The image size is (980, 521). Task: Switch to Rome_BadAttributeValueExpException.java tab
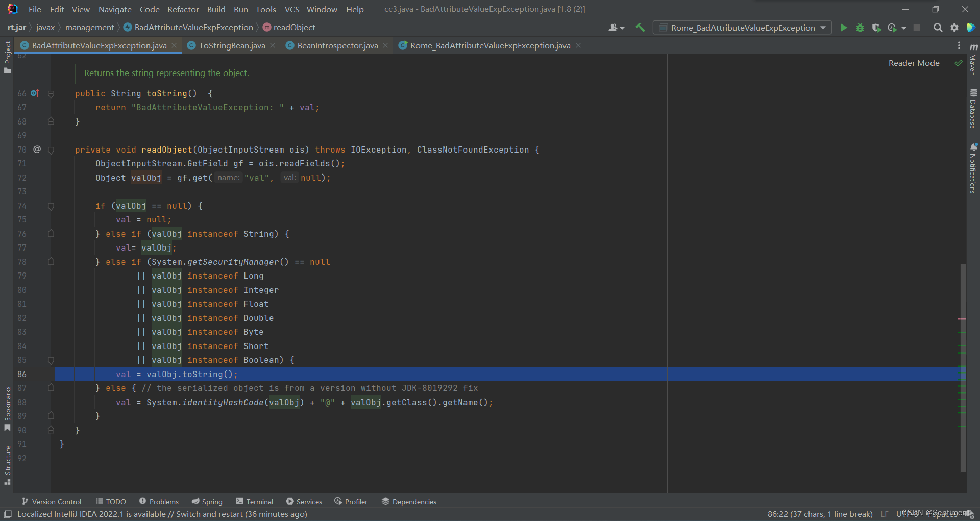(x=490, y=45)
